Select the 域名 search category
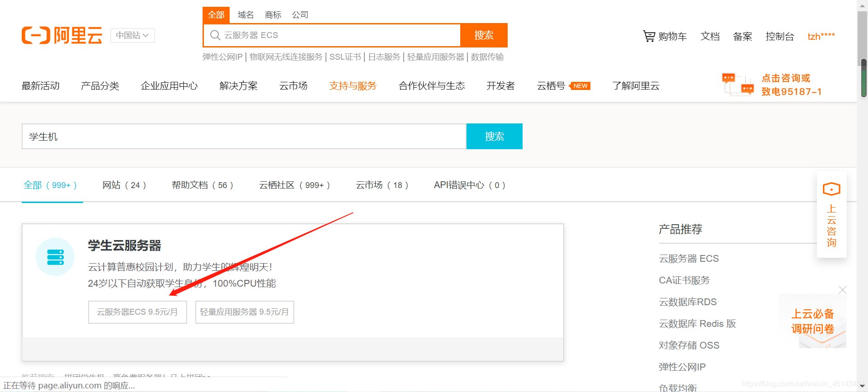 coord(245,15)
